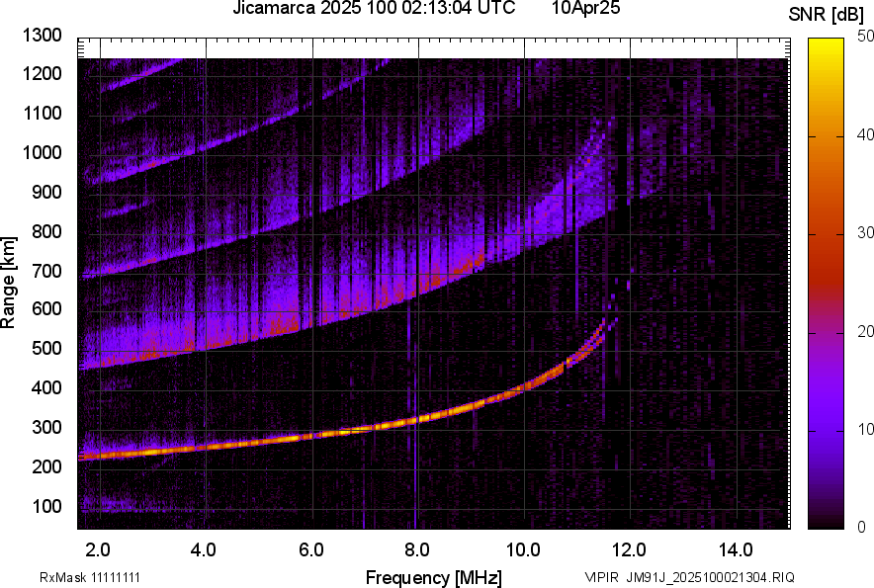The height and width of the screenshot is (588, 874).
Task: Click the 100 range tick label
Action: [46, 506]
